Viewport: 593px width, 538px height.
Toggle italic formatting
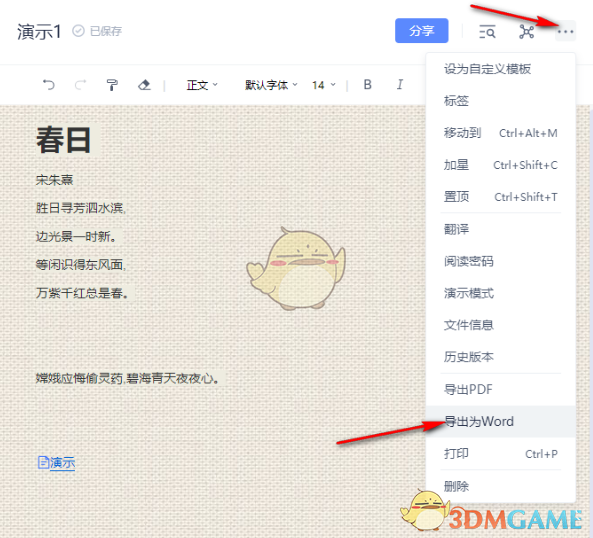pyautogui.click(x=400, y=84)
